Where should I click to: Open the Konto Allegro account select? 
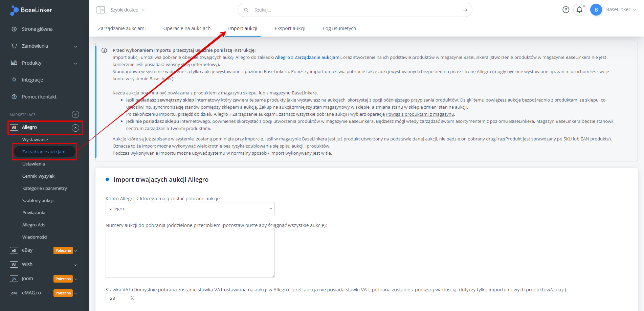190,208
